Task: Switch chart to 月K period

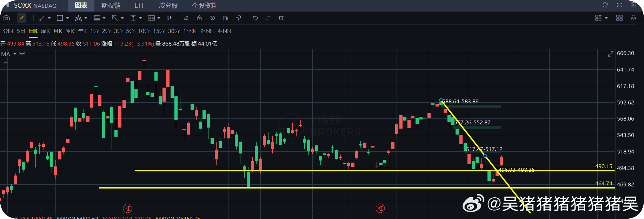Action: 58,31
